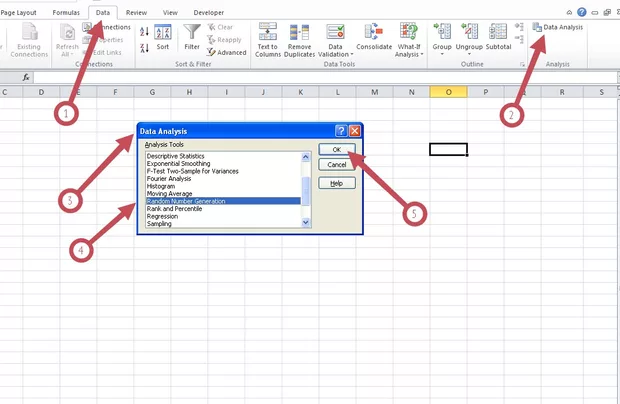Click list scrollbar down arrow
Viewport: 620px width, 404px height.
pyautogui.click(x=306, y=223)
